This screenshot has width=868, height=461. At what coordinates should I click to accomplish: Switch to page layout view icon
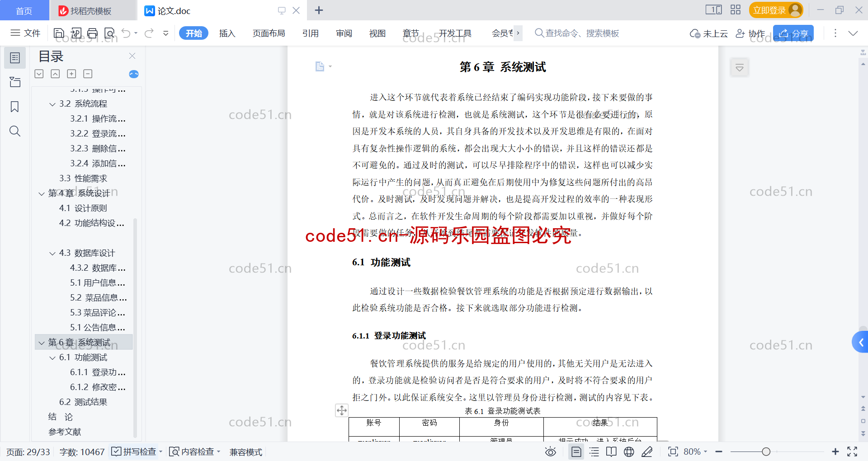(576, 452)
